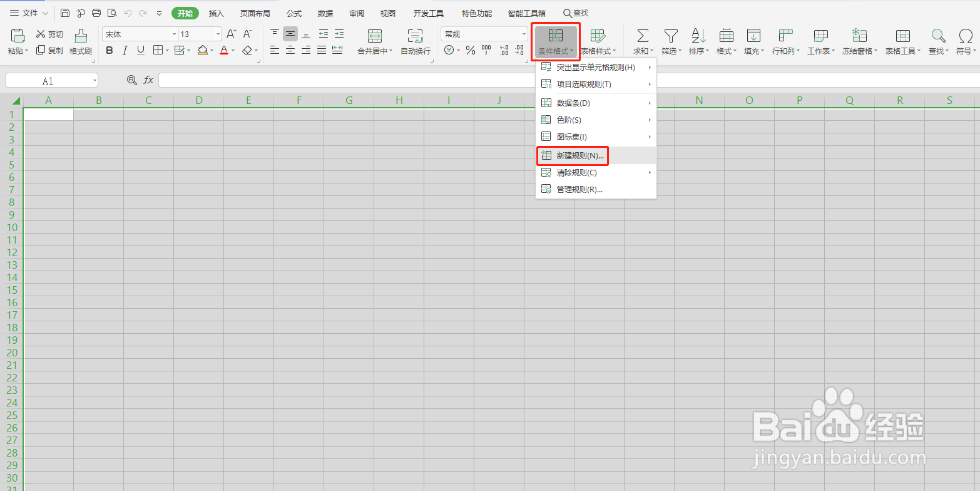Click the Cut (剪切) scissors icon
This screenshot has width=980, height=491.
pos(41,34)
